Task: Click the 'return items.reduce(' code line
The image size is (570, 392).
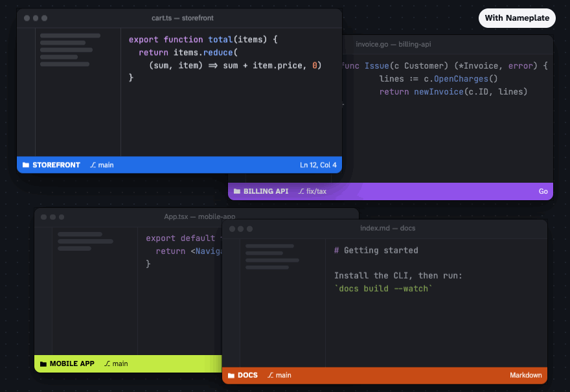Action: click(188, 52)
